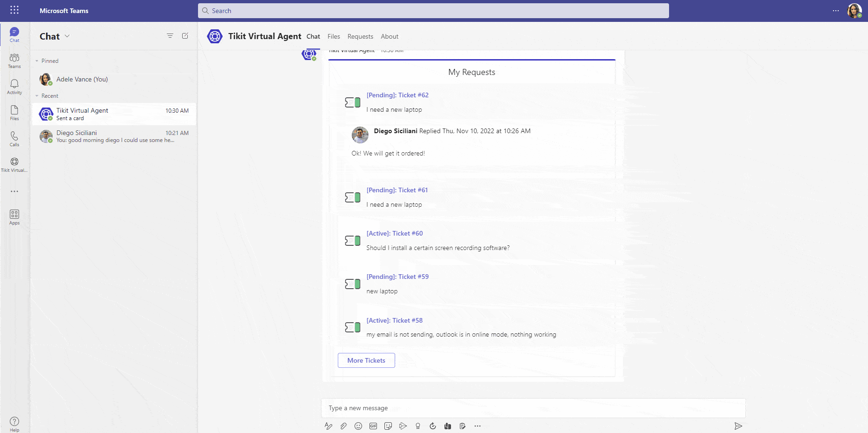This screenshot has height=433, width=868.
Task: Click the Search box
Action: point(433,11)
